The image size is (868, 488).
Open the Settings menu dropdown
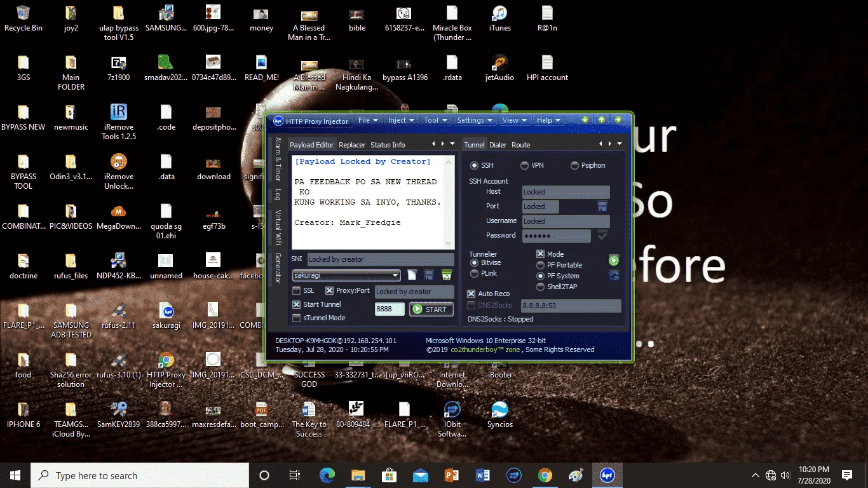(475, 120)
